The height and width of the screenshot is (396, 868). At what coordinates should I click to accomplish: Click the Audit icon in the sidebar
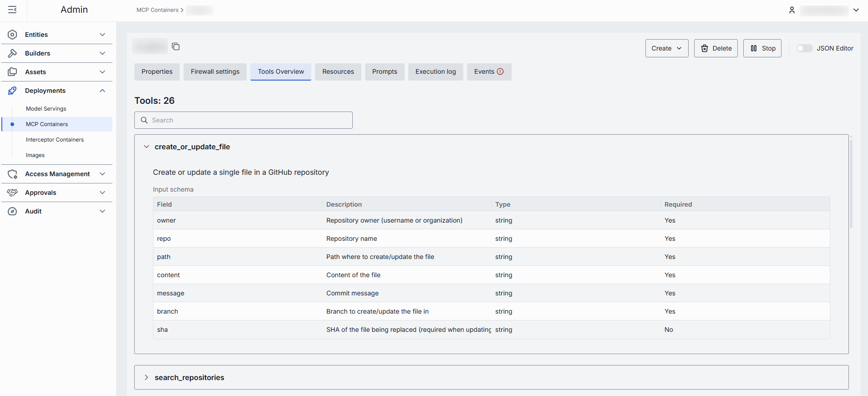(x=13, y=211)
